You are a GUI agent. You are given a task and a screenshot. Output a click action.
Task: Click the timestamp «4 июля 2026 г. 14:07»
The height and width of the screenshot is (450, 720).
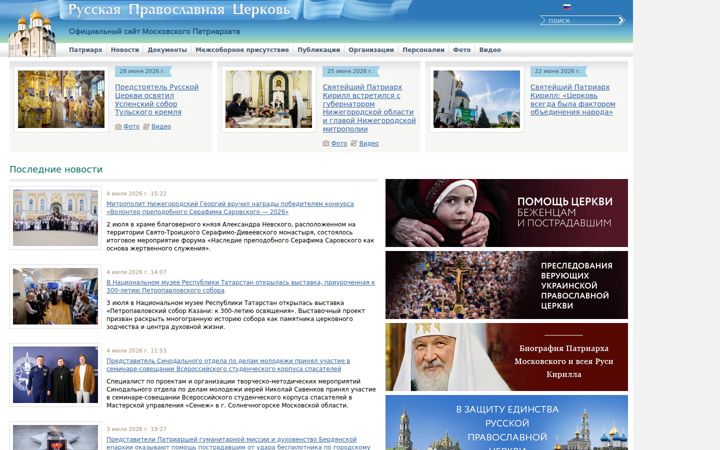pyautogui.click(x=136, y=272)
